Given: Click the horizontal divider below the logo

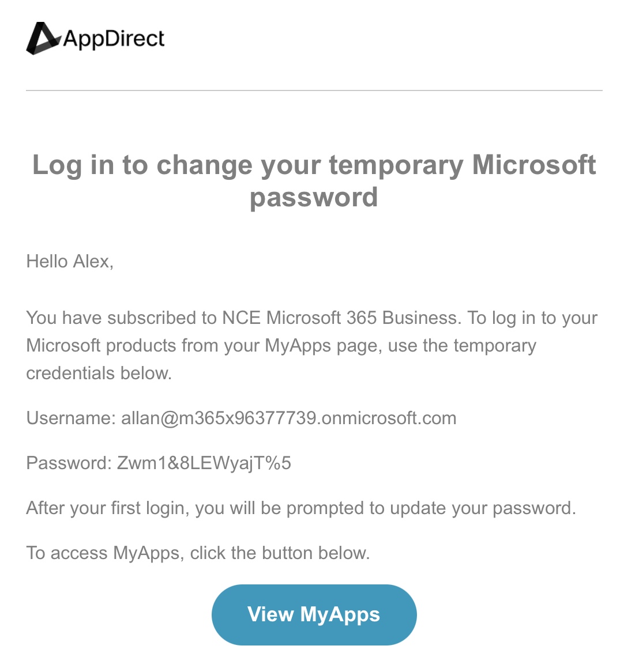Looking at the screenshot, I should 314,90.
